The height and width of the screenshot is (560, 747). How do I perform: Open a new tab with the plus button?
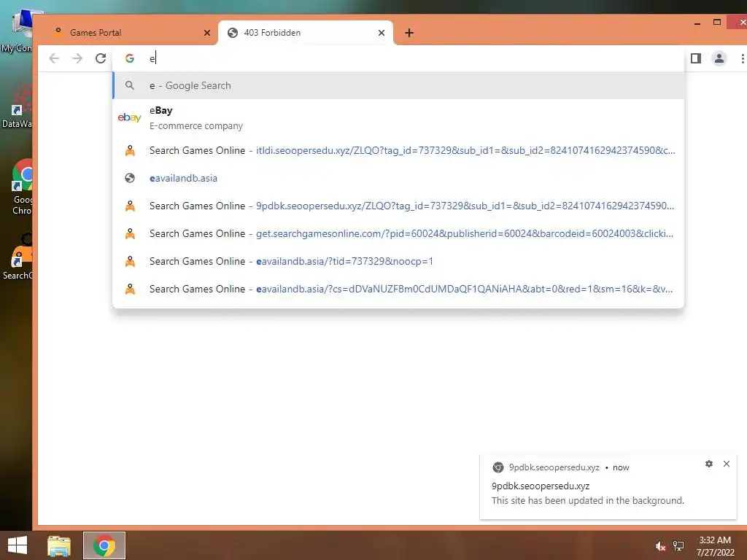409,33
